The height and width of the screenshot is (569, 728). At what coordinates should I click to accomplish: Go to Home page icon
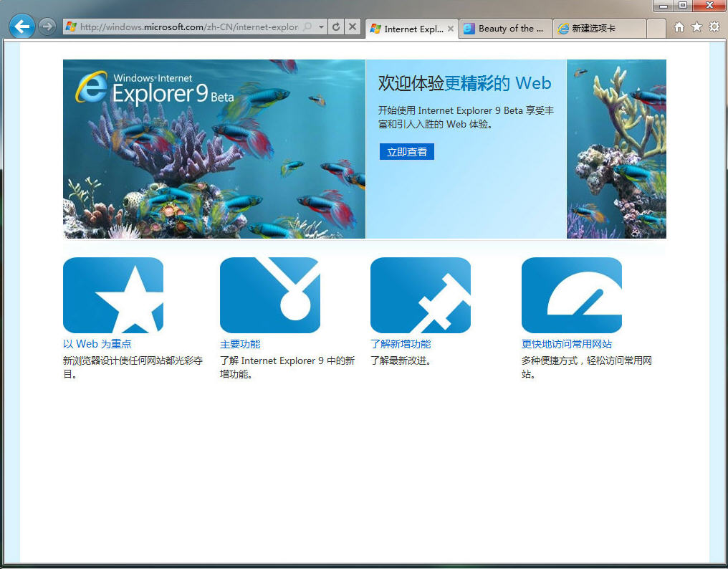tap(679, 27)
